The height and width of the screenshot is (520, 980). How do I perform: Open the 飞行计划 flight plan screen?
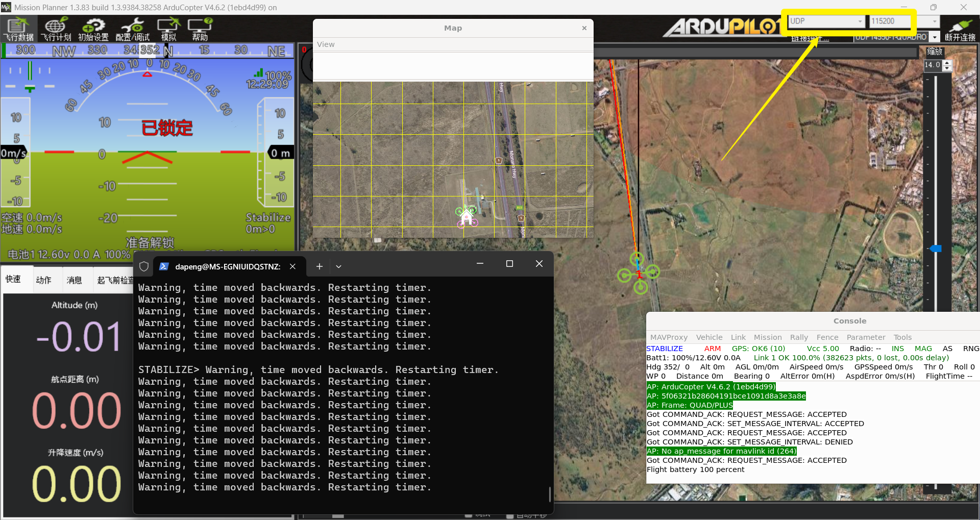[x=56, y=29]
